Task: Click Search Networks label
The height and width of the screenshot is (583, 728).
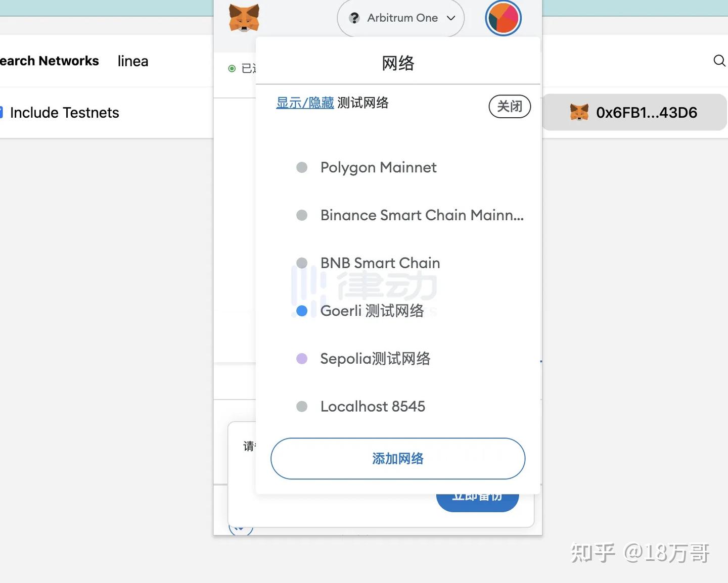Action: coord(49,61)
